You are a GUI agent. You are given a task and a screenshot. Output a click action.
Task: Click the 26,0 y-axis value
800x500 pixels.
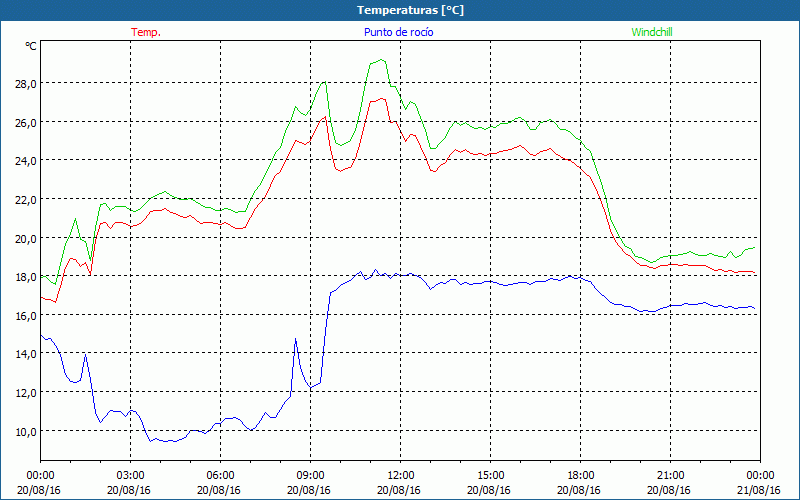[x=26, y=122]
